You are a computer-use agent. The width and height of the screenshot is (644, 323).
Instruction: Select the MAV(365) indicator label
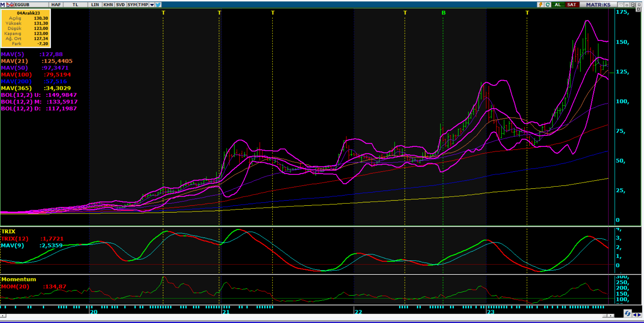16,88
